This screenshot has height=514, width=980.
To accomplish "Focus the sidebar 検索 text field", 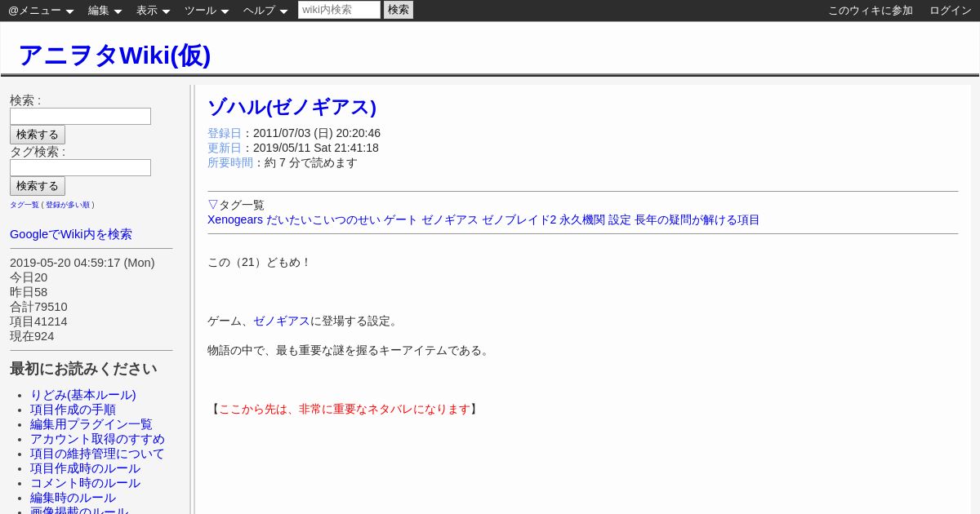I will [x=80, y=116].
